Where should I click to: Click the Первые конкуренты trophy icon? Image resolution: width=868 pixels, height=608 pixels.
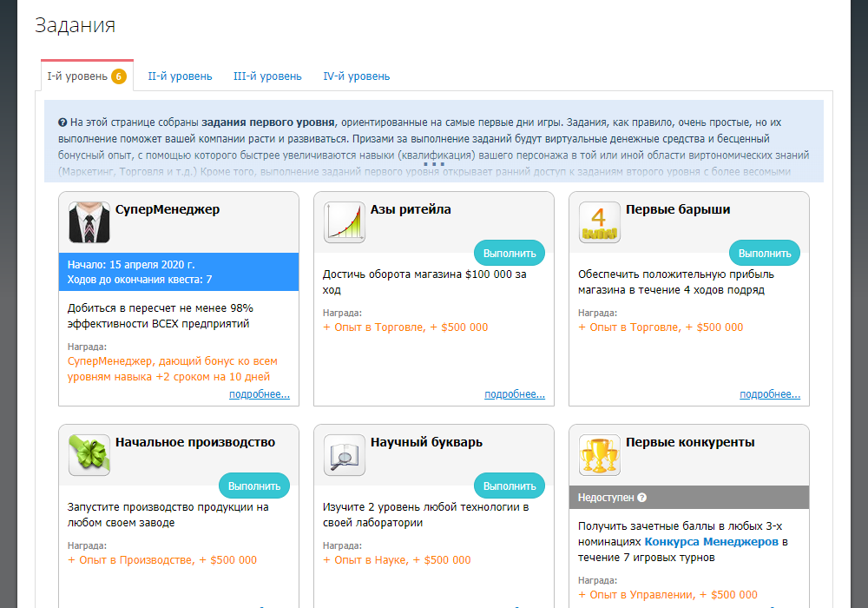coord(600,455)
